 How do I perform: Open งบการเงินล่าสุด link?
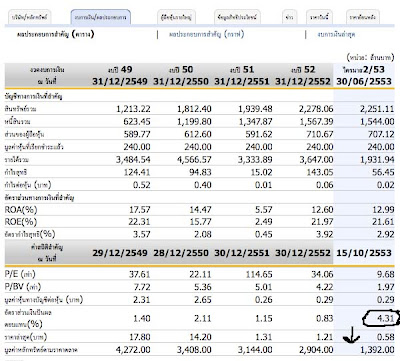click(x=336, y=34)
